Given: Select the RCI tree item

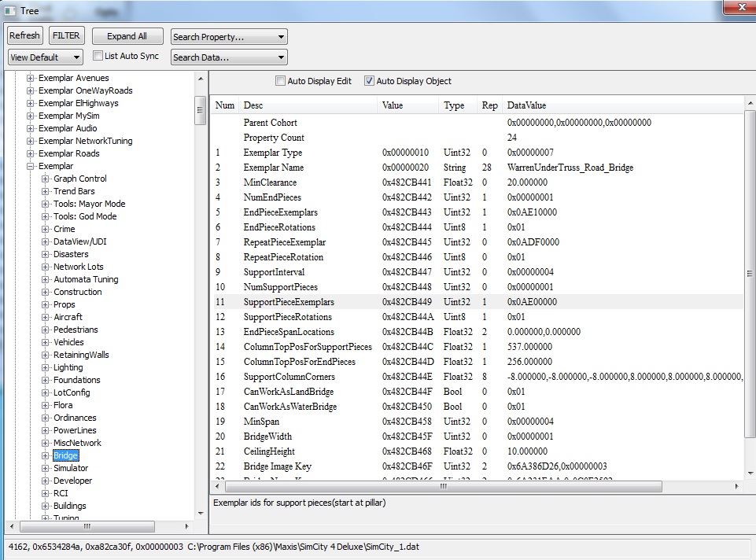Looking at the screenshot, I should [x=61, y=493].
